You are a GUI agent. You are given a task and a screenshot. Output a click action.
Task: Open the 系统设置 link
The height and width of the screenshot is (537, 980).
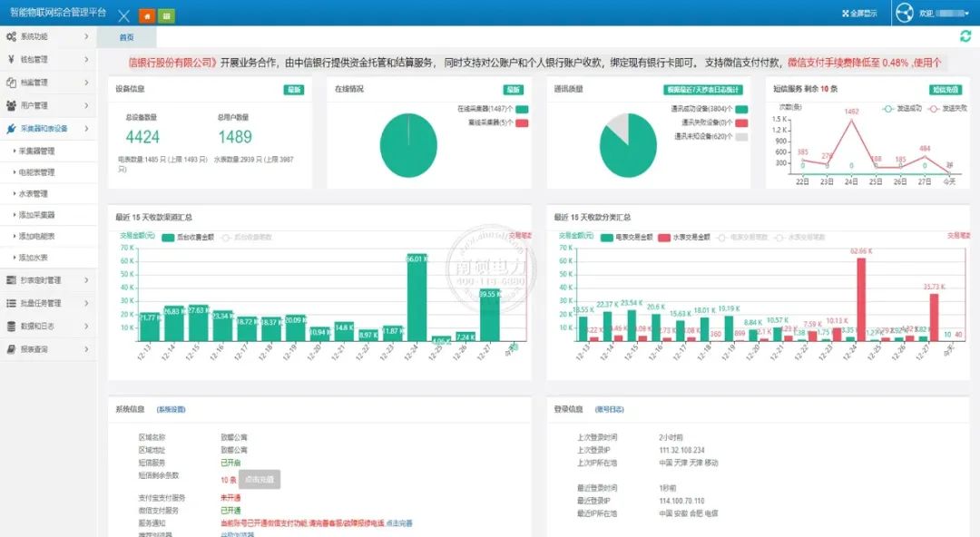click(171, 409)
